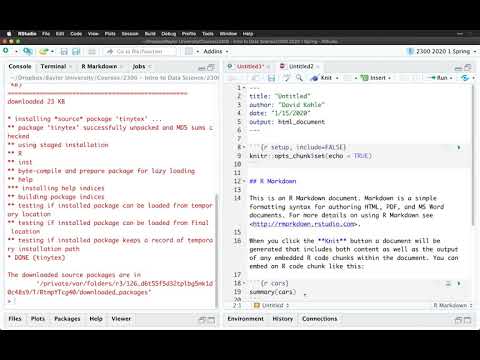The height and width of the screenshot is (360, 480).
Task: Open the Addins dropdown
Action: coord(216,51)
